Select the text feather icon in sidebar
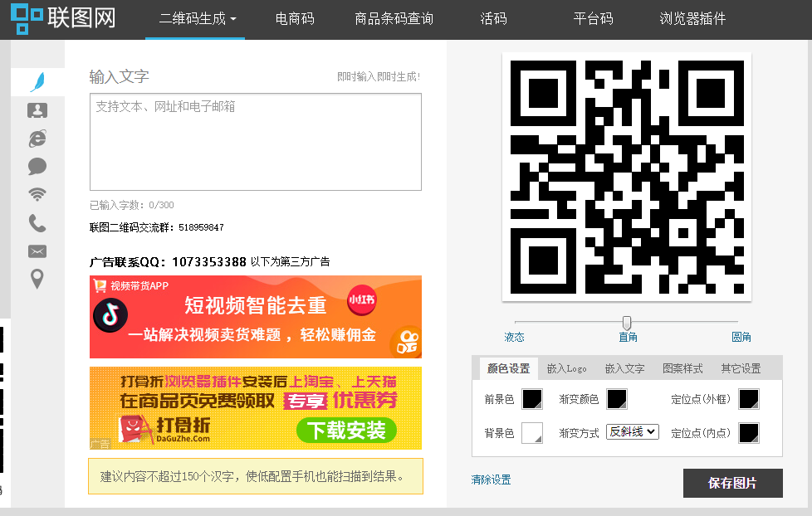Screen dimensions: 812x516 [x=37, y=81]
